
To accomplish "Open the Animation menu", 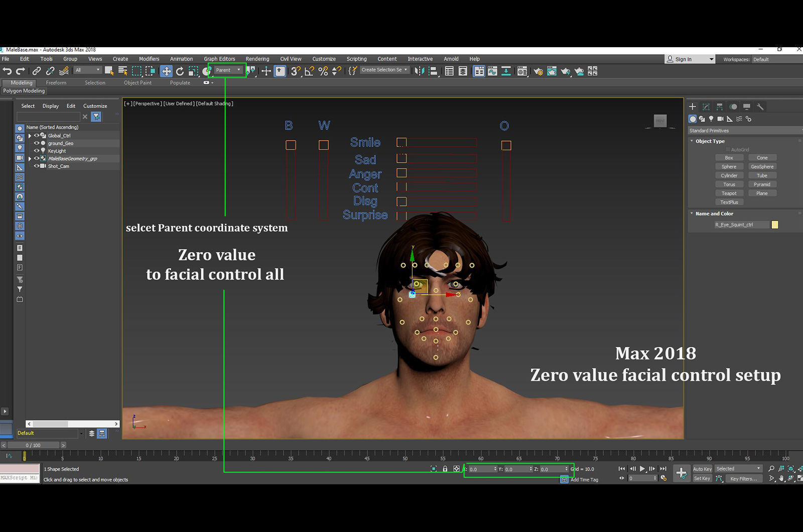I will coord(181,59).
